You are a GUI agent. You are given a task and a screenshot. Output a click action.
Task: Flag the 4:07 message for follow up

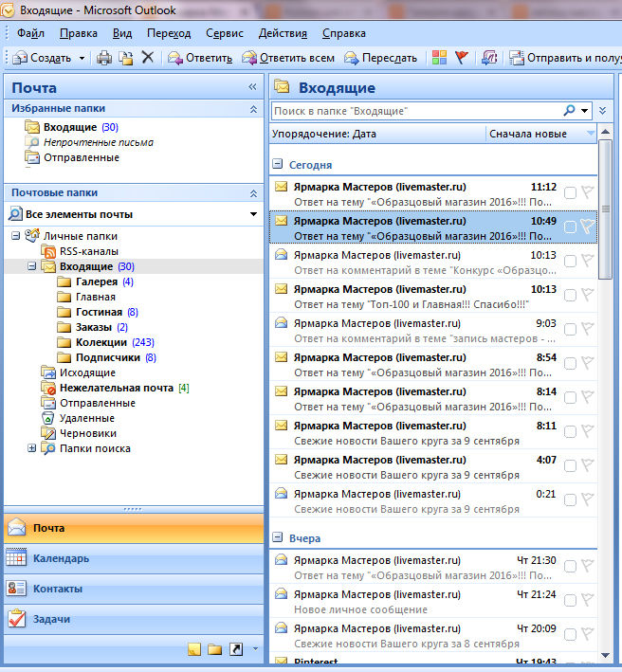point(587,465)
